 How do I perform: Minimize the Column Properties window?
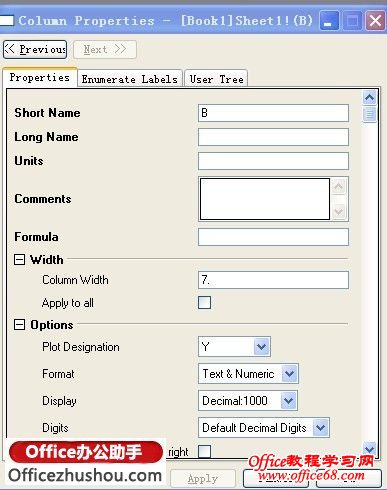(x=329, y=21)
